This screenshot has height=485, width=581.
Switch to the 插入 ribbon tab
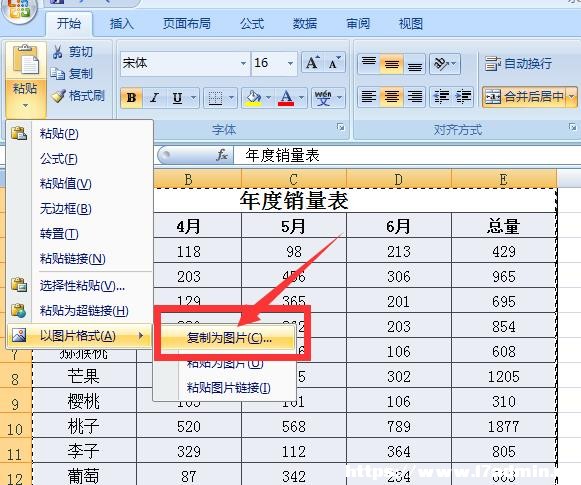[121, 24]
